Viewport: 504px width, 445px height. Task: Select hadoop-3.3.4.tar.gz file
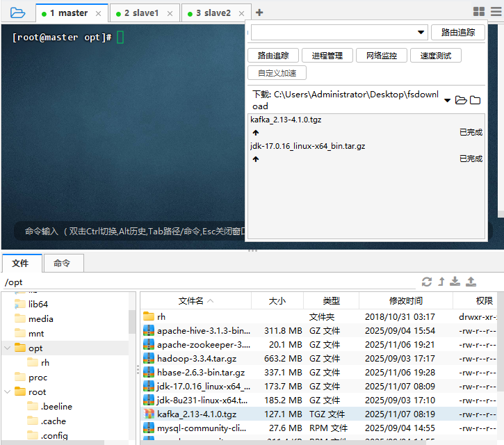point(319,359)
